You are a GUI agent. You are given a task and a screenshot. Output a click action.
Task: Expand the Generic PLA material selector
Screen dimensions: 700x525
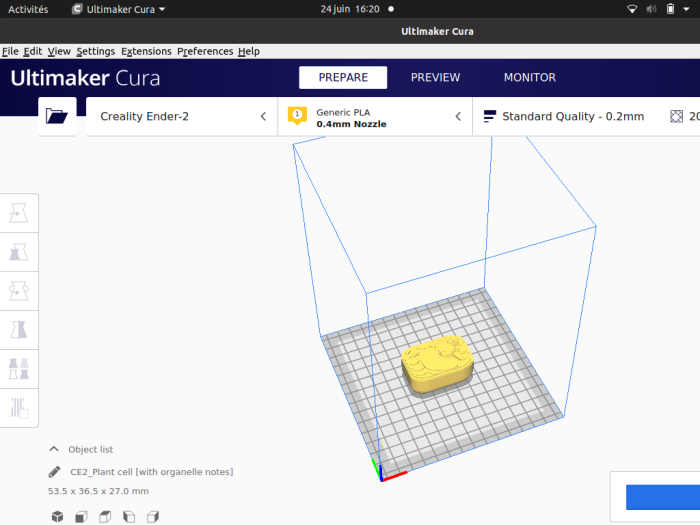click(376, 116)
